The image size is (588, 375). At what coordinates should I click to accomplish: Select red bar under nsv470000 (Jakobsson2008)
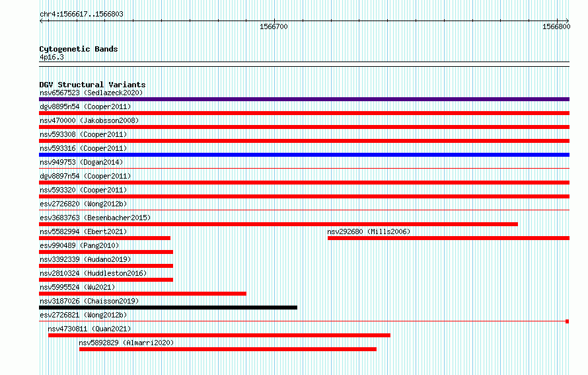[x=304, y=127]
